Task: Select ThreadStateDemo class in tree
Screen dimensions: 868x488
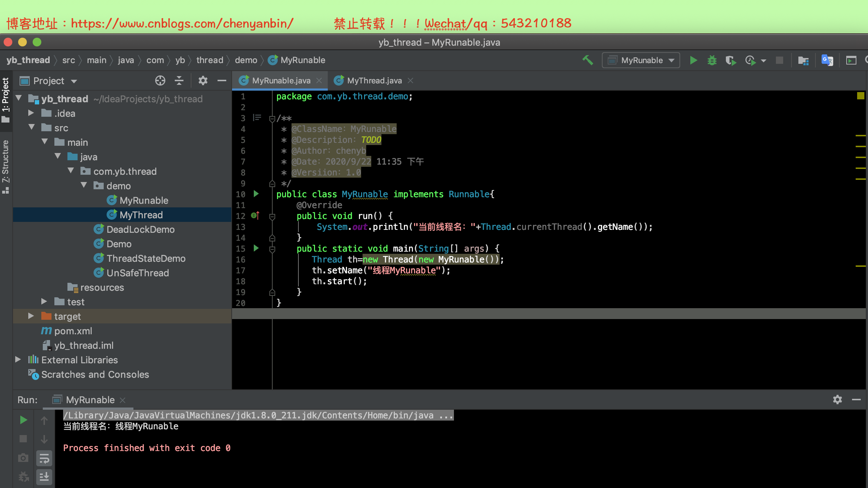Action: click(x=146, y=259)
